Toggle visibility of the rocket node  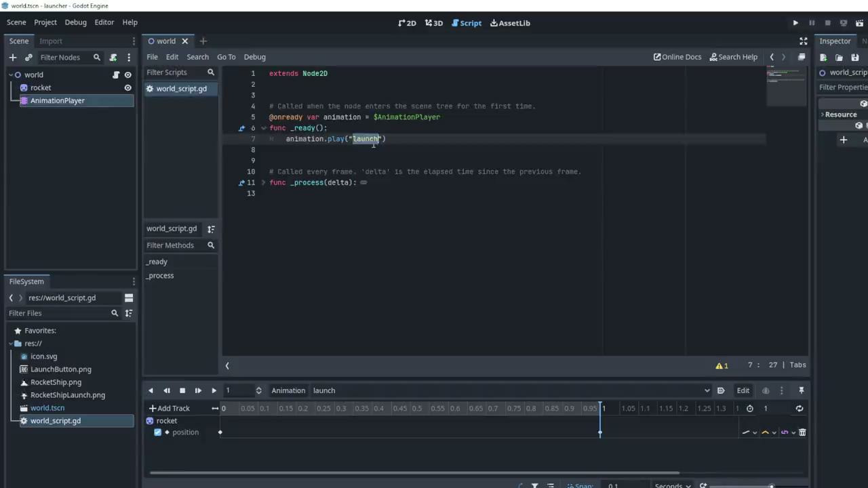point(127,87)
